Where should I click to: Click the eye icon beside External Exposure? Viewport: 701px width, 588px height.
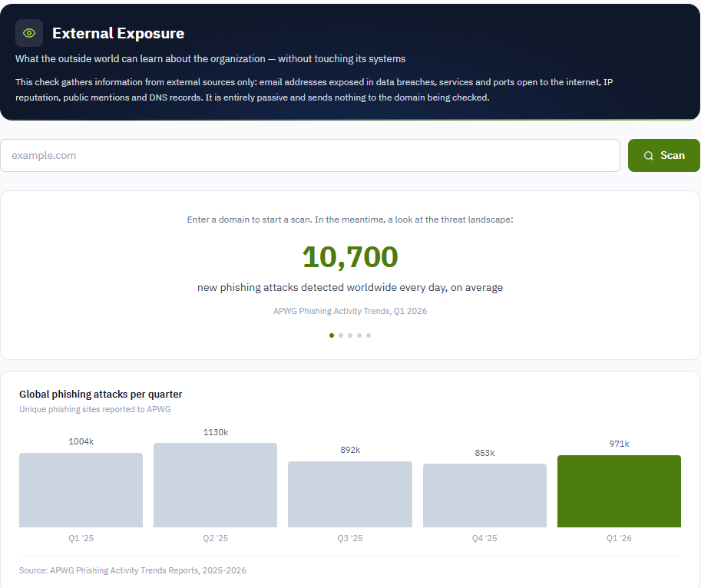29,33
